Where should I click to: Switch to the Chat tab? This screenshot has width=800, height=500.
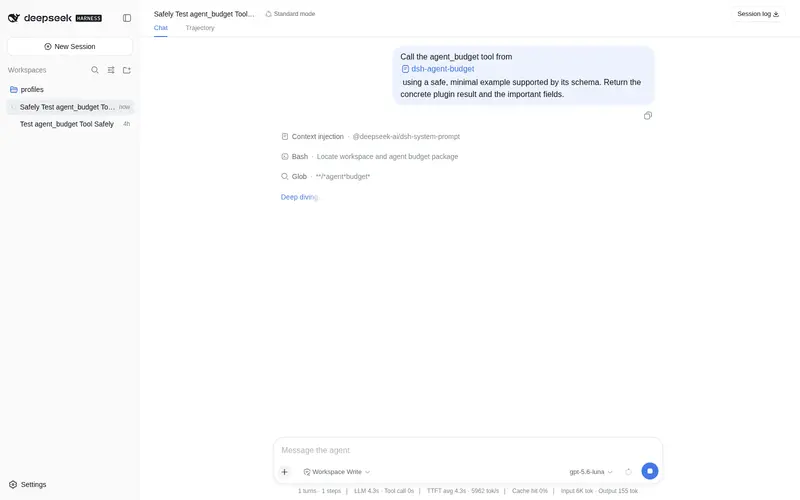point(161,28)
